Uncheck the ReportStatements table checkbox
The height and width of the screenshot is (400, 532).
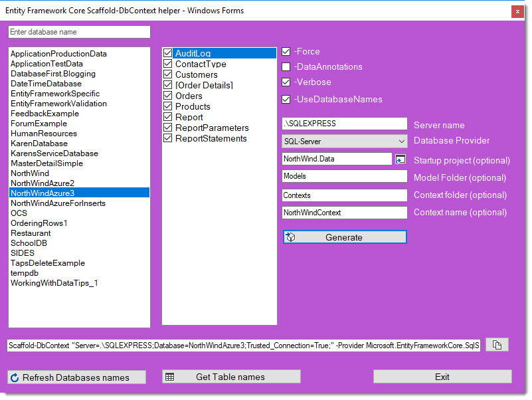pos(167,138)
